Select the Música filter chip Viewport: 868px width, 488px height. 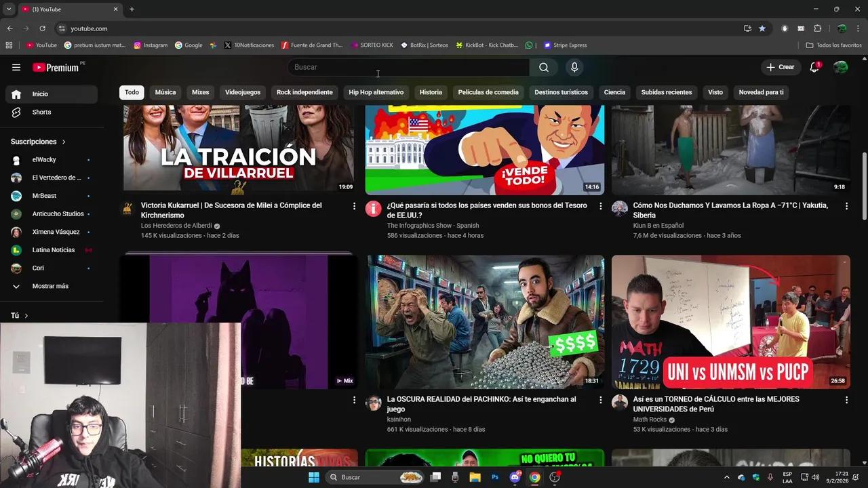coord(165,92)
